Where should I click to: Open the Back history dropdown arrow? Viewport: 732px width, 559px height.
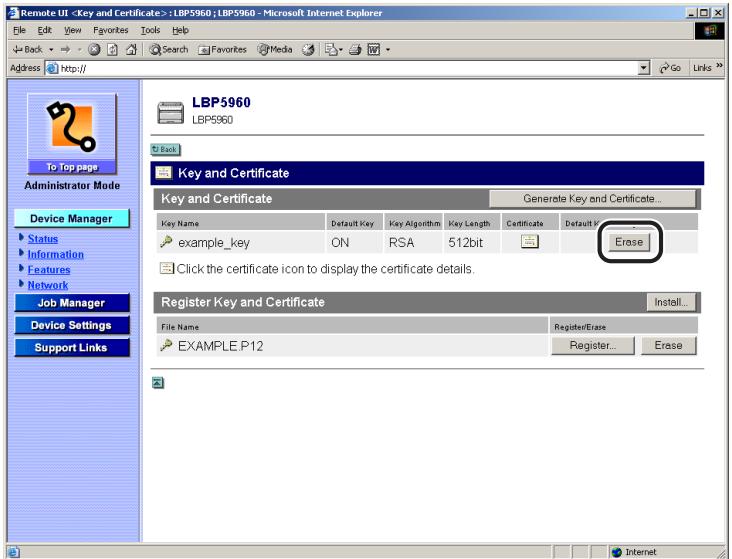51,50
